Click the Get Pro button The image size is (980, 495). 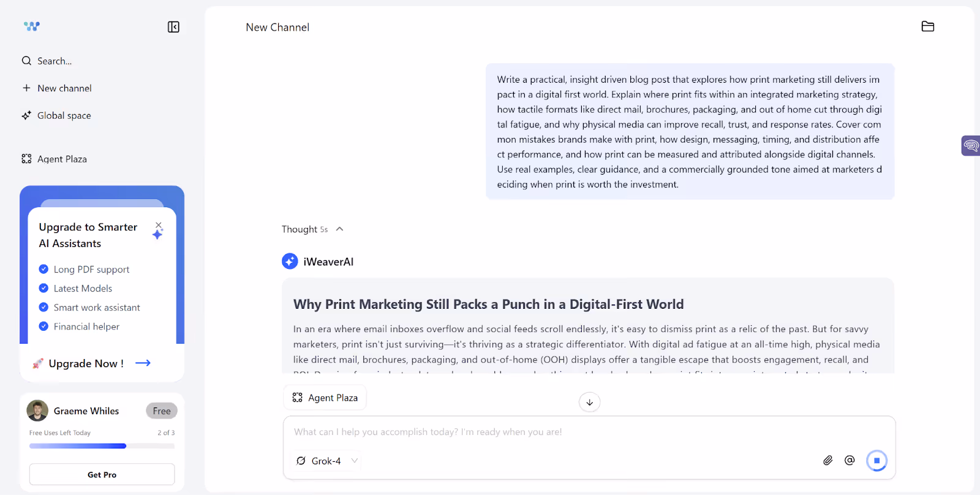click(x=102, y=474)
